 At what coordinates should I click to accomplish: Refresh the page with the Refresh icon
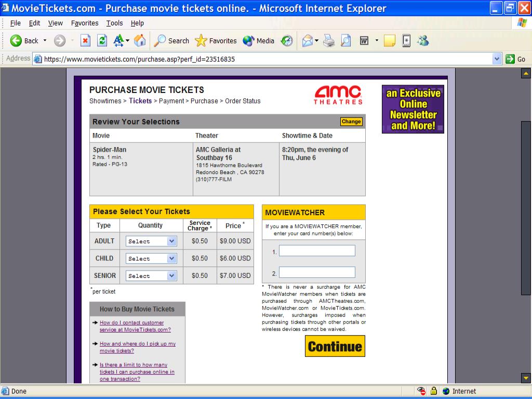tap(102, 41)
